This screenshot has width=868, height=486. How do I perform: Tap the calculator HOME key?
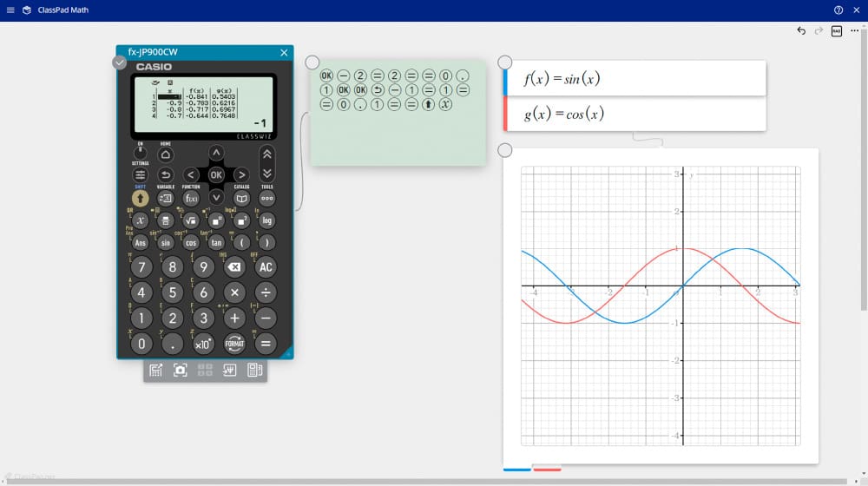(166, 154)
